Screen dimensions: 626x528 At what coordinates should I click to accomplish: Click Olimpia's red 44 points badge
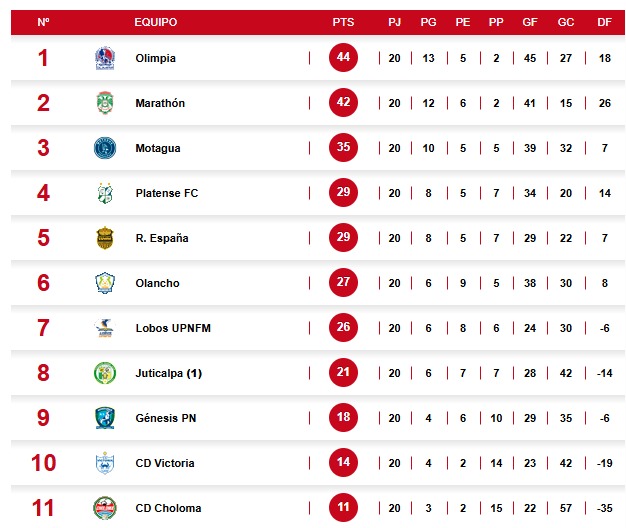pos(343,58)
